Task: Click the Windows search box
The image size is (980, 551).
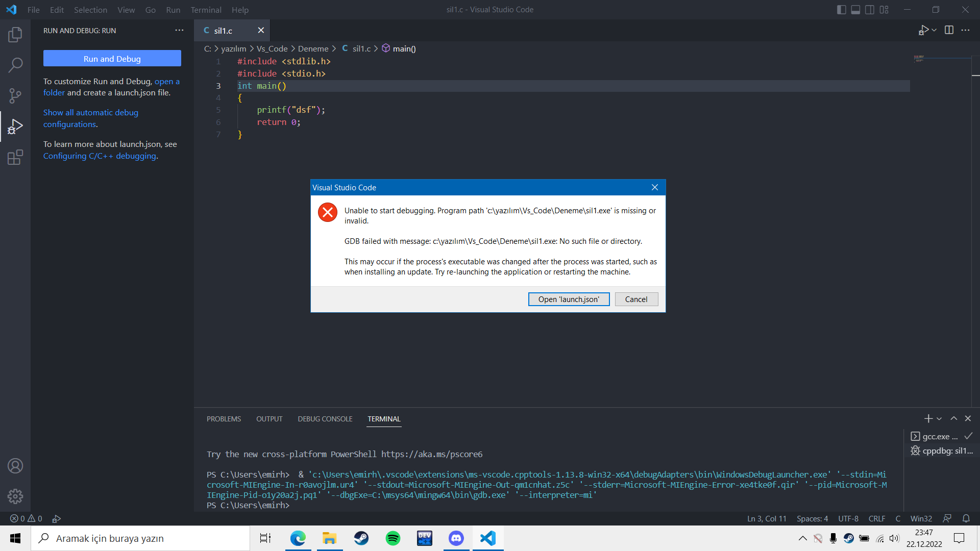Action: pos(140,538)
